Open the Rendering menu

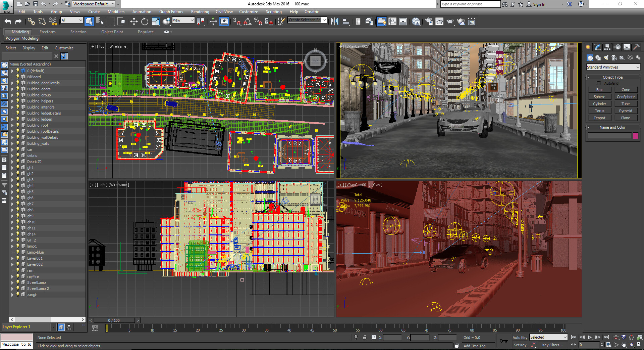point(200,12)
